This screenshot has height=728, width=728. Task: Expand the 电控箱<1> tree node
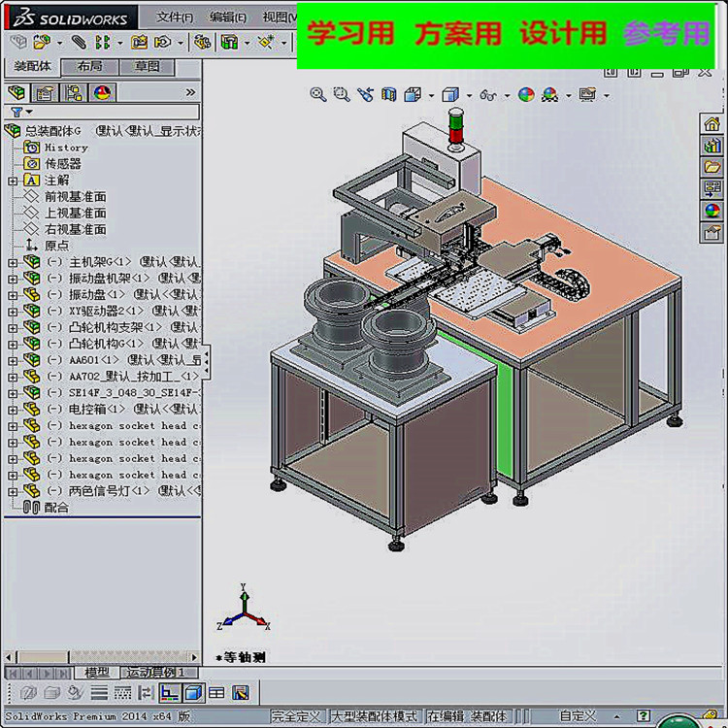(13, 410)
